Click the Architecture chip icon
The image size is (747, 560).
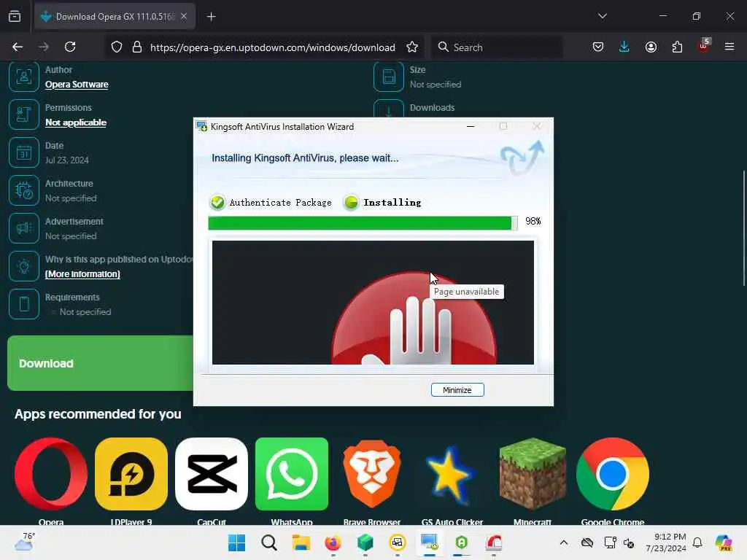[x=24, y=190]
